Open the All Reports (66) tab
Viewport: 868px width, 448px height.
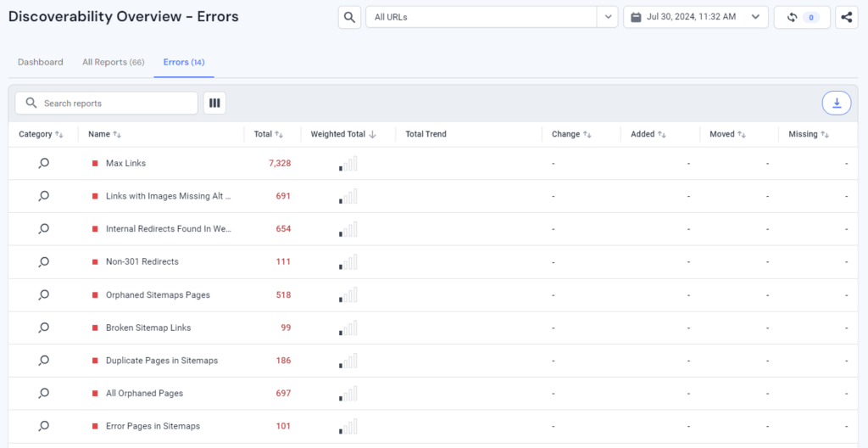click(x=113, y=62)
